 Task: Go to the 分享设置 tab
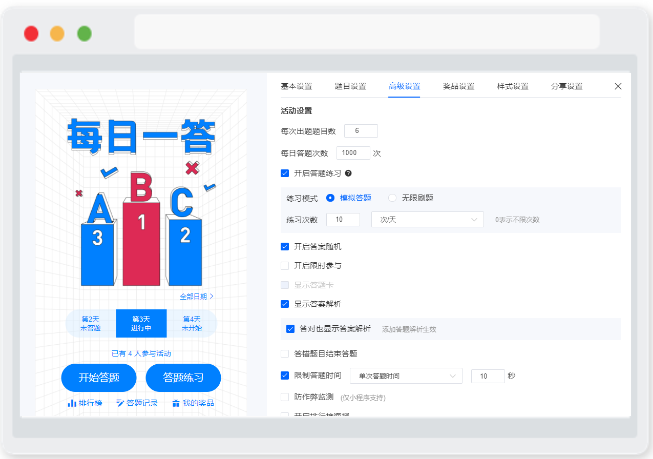567,86
